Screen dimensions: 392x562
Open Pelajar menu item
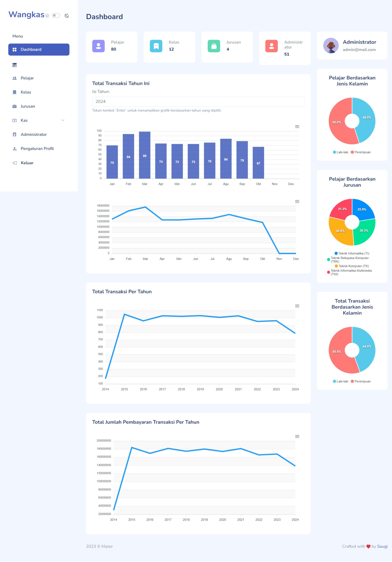[39, 78]
